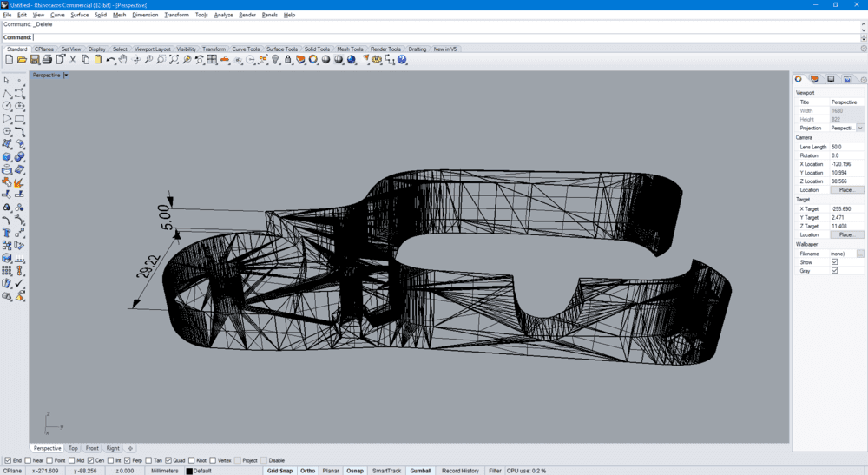Select the Pan view hand tool

coord(123,60)
